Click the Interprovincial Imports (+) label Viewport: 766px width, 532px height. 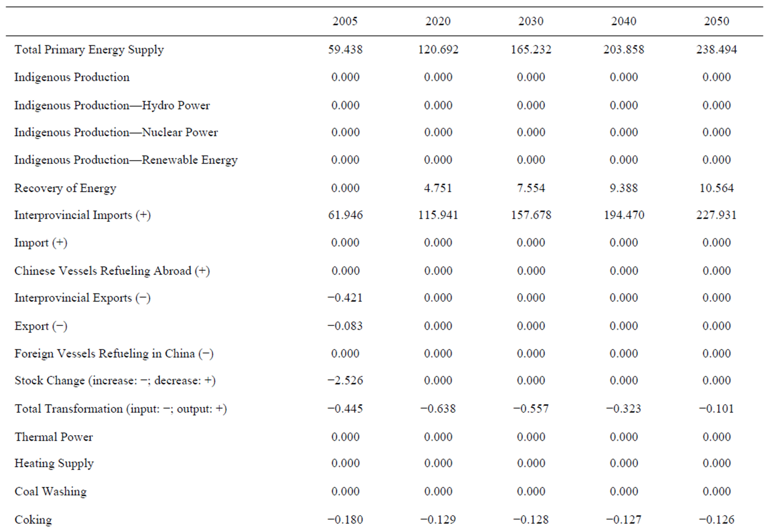82,215
